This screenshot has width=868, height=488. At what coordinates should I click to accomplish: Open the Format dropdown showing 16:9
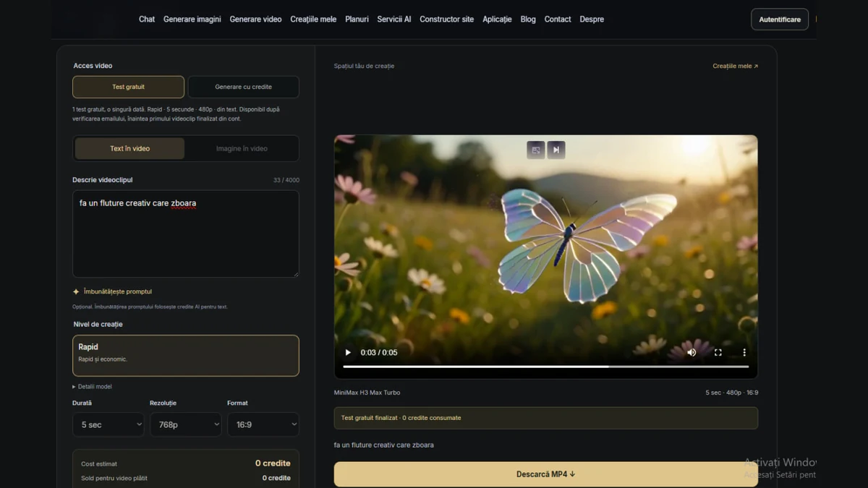pos(263,424)
